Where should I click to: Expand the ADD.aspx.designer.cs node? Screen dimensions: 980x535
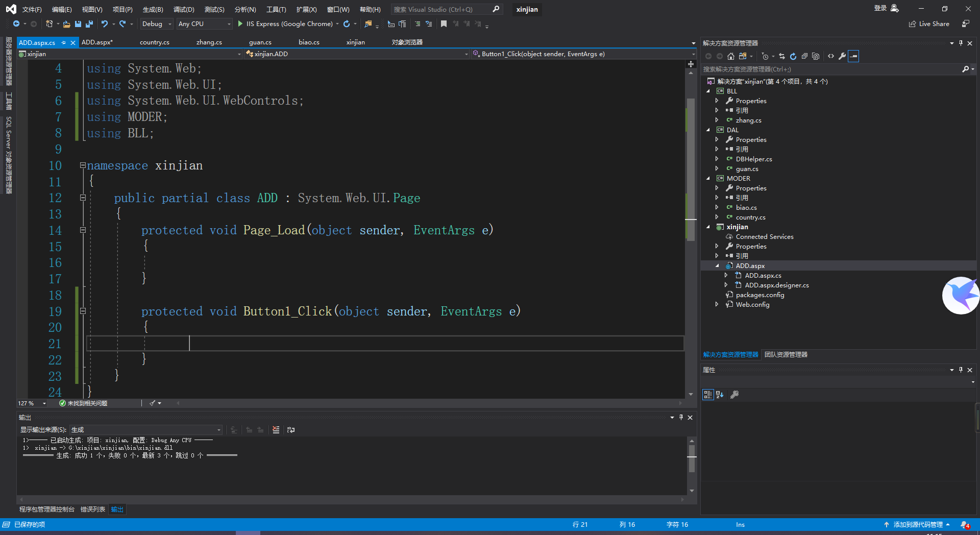tap(726, 285)
